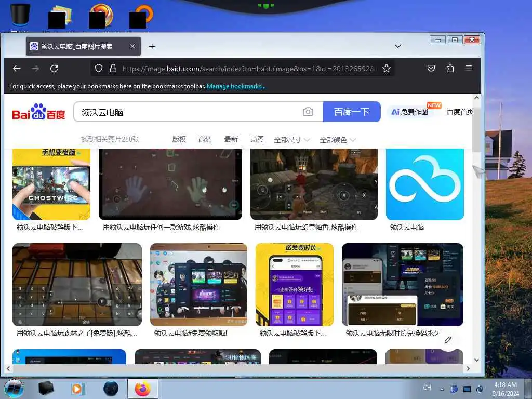This screenshot has height=399, width=532.
Task: Open the extensions puzzle icon
Action: [x=450, y=69]
